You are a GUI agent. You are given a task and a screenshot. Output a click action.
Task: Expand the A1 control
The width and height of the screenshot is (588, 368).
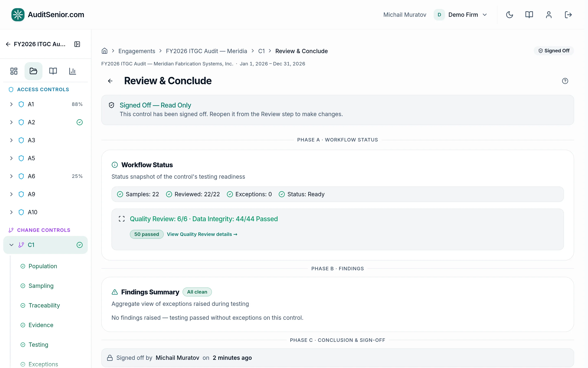(11, 104)
